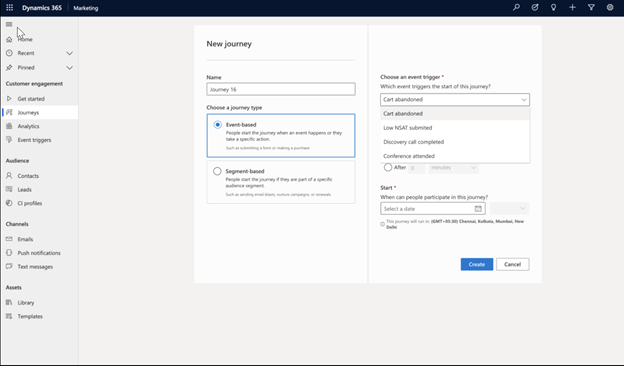Click the Journeys icon in sidebar
The image size is (624, 366).
[x=9, y=113]
